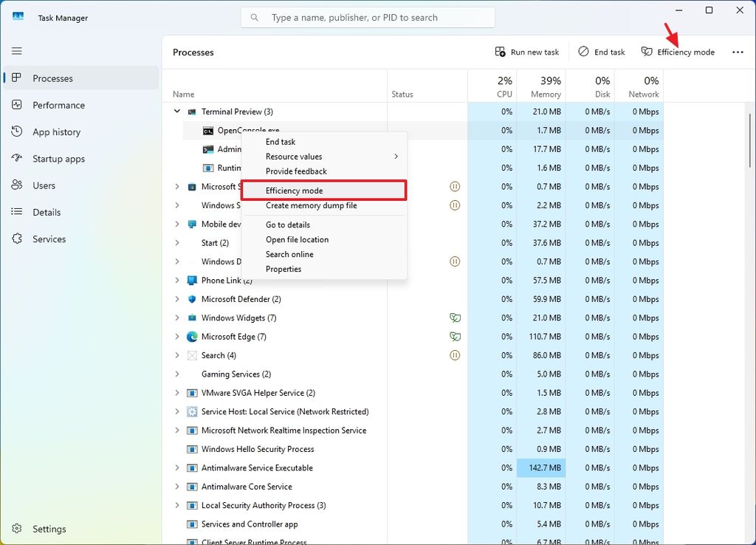
Task: Click the Phone Link process icon
Action: [192, 280]
